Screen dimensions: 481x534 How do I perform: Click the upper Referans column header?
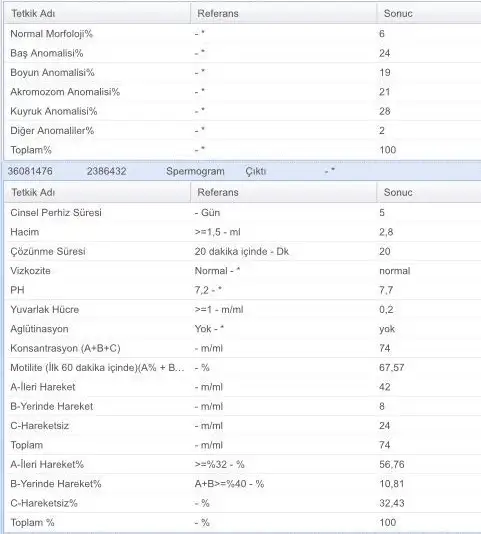(284, 14)
